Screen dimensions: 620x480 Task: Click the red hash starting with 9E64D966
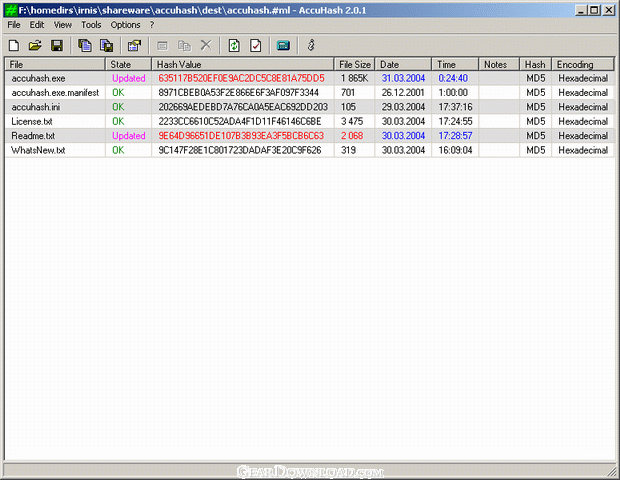point(241,136)
